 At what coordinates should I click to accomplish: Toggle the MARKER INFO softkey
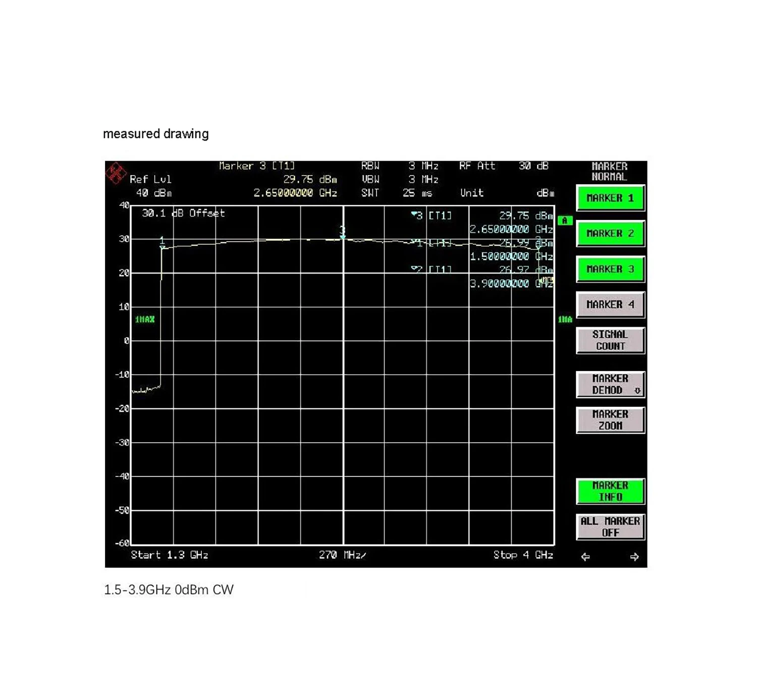(x=610, y=491)
